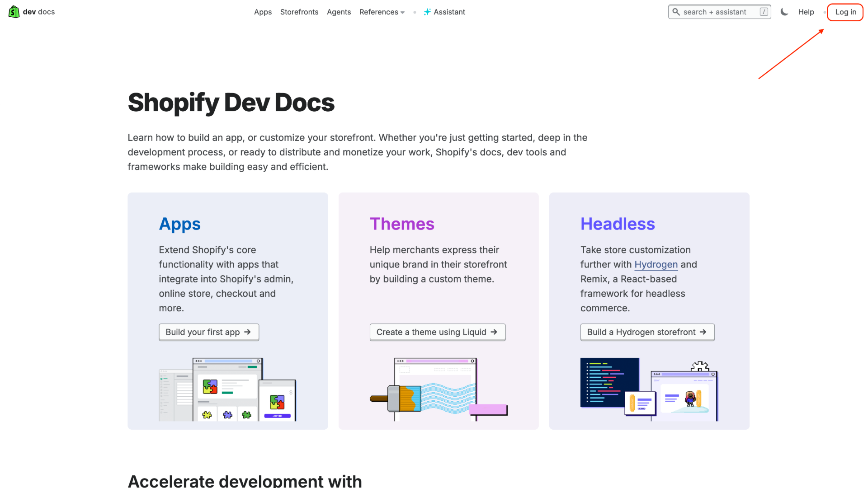Open the Themes card heading

tap(402, 224)
